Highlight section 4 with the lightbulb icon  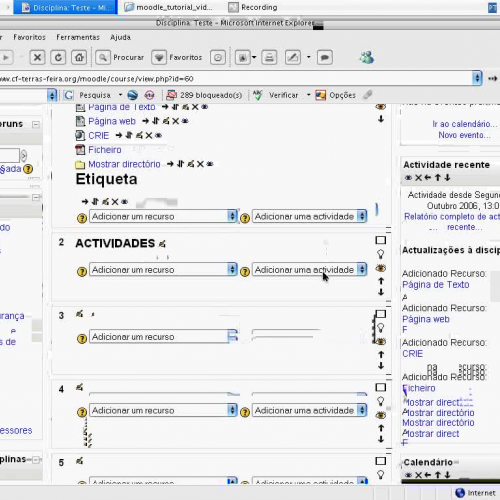381,401
